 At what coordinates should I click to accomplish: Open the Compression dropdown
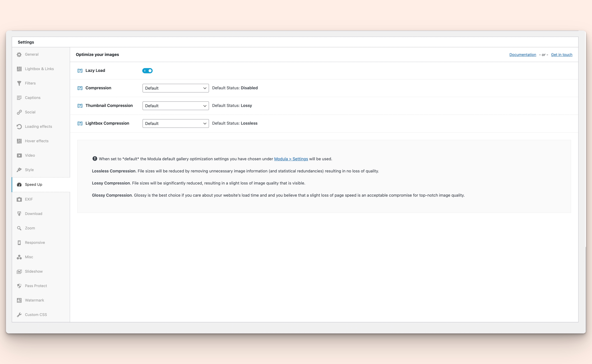click(176, 88)
